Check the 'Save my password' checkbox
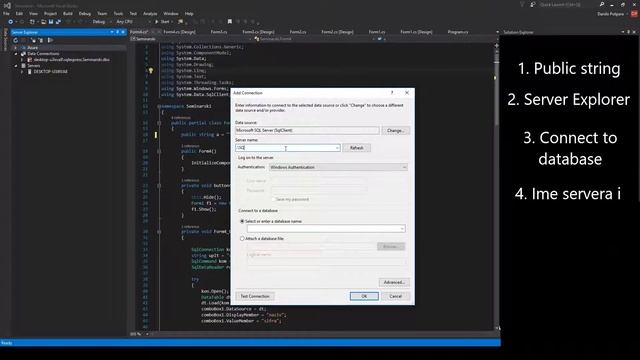 (x=273, y=200)
